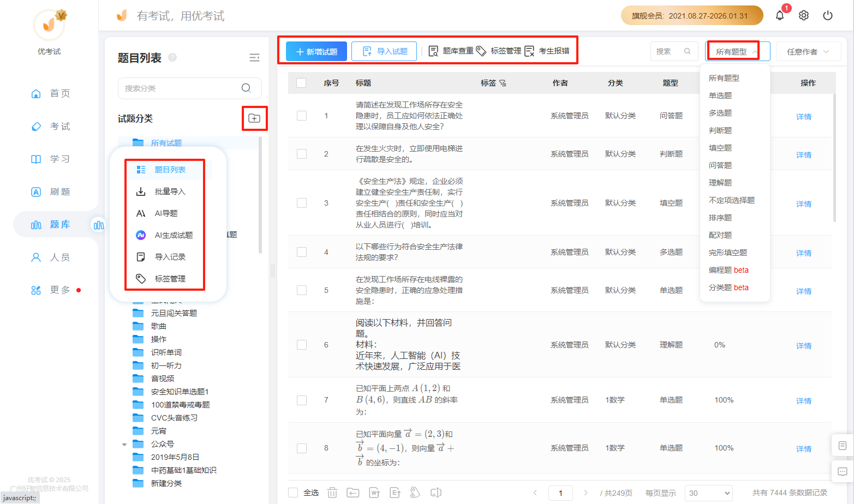Screen dimensions: 854x504
Task: Check the row 3 question checkbox
Action: coord(302,203)
